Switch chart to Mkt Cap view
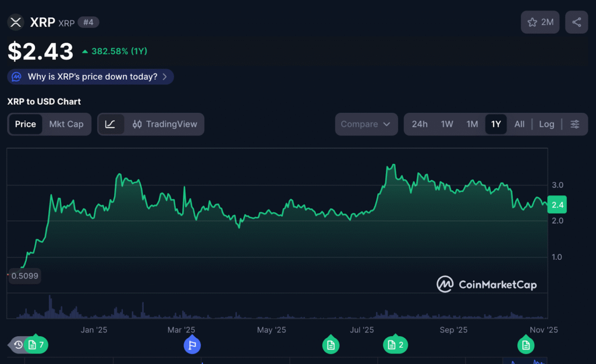This screenshot has width=596, height=364. (x=66, y=124)
